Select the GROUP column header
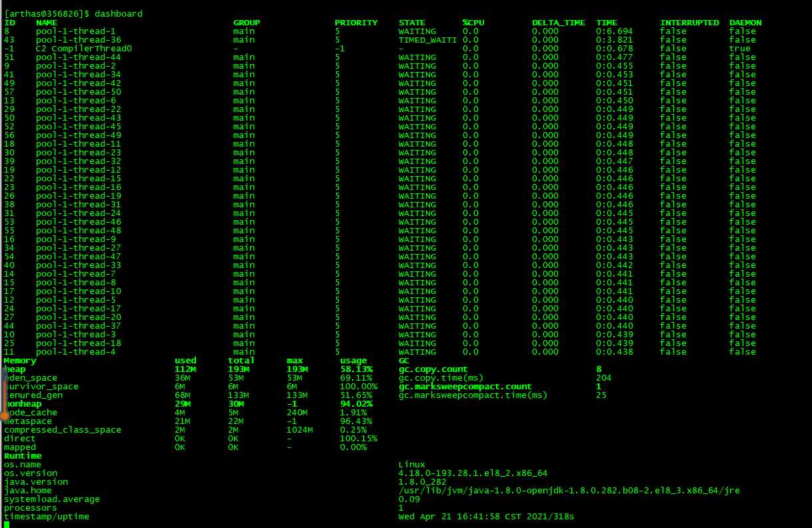Image resolution: width=812 pixels, height=528 pixels. click(247, 23)
